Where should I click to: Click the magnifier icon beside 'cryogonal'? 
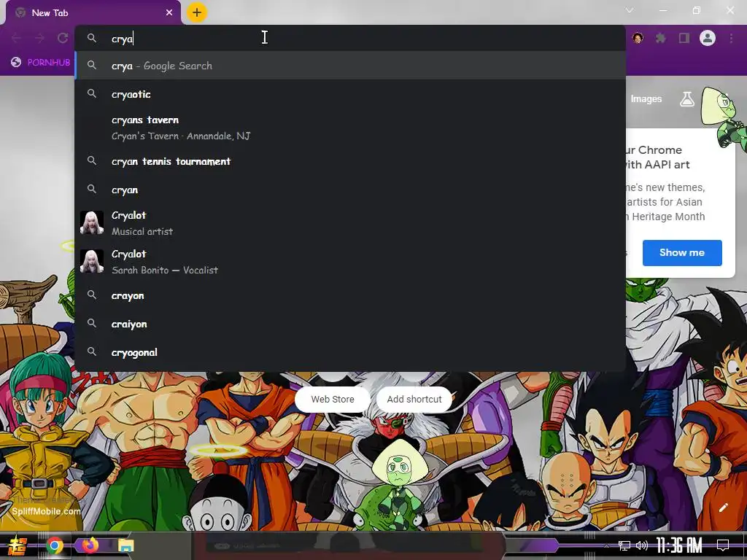[92, 351]
